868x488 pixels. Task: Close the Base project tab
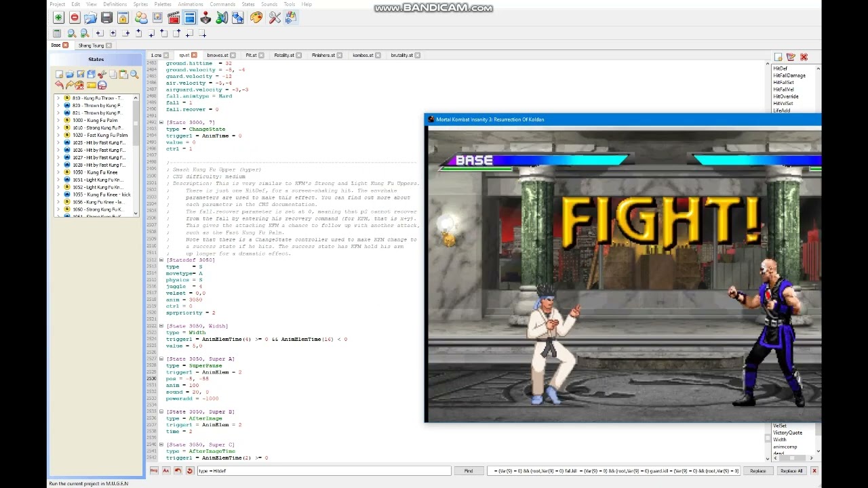point(65,45)
